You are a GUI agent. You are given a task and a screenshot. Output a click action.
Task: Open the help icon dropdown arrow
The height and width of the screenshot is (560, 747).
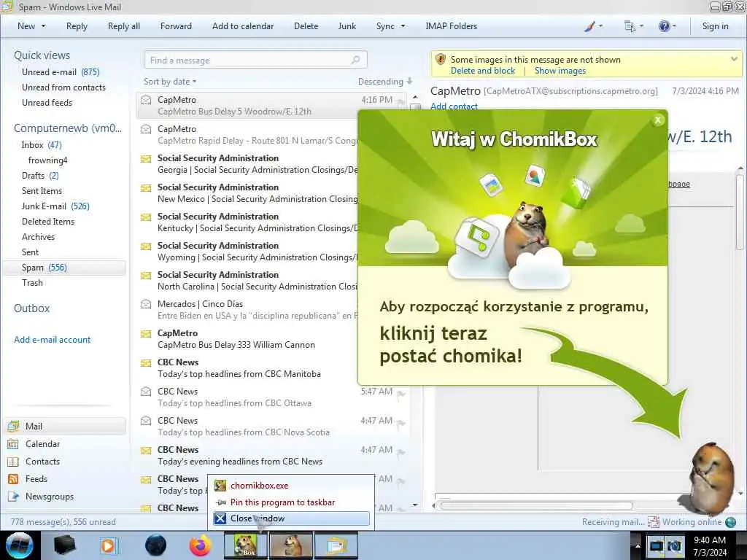(673, 26)
